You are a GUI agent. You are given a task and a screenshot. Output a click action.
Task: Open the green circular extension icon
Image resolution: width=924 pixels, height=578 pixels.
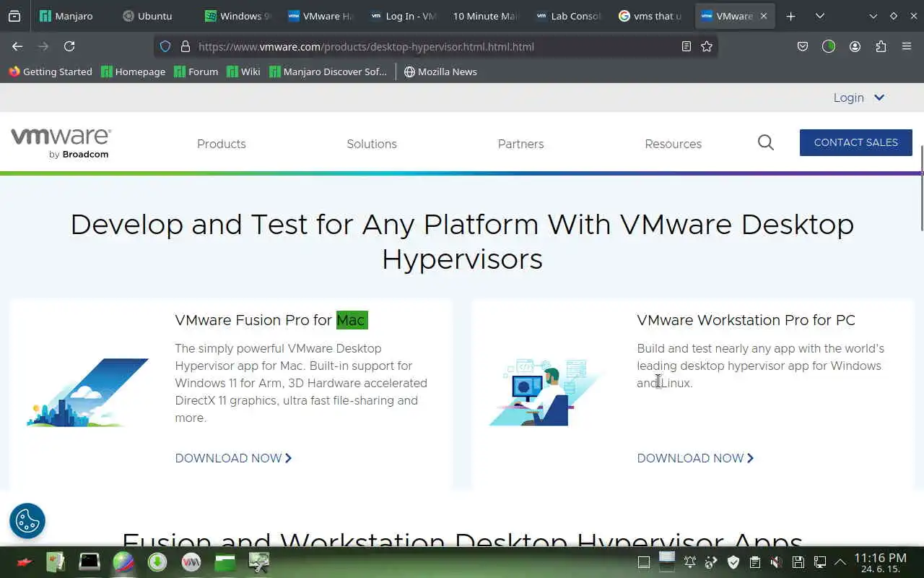[829, 46]
